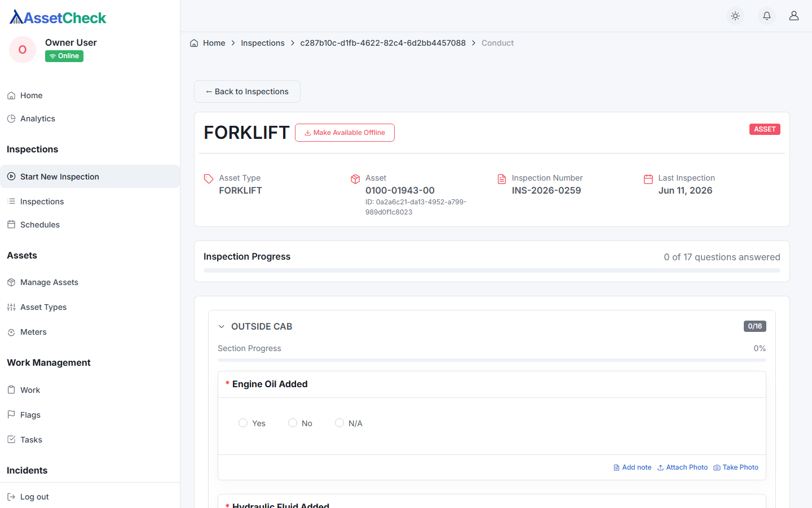Screen dimensions: 812x508
Task: Click Make Available Offline button
Action: tap(345, 133)
